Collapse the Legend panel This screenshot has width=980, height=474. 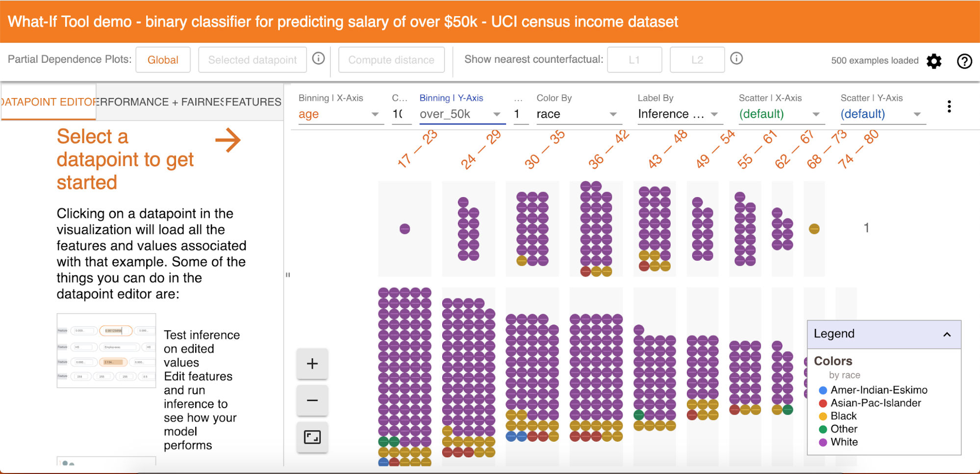pyautogui.click(x=947, y=334)
